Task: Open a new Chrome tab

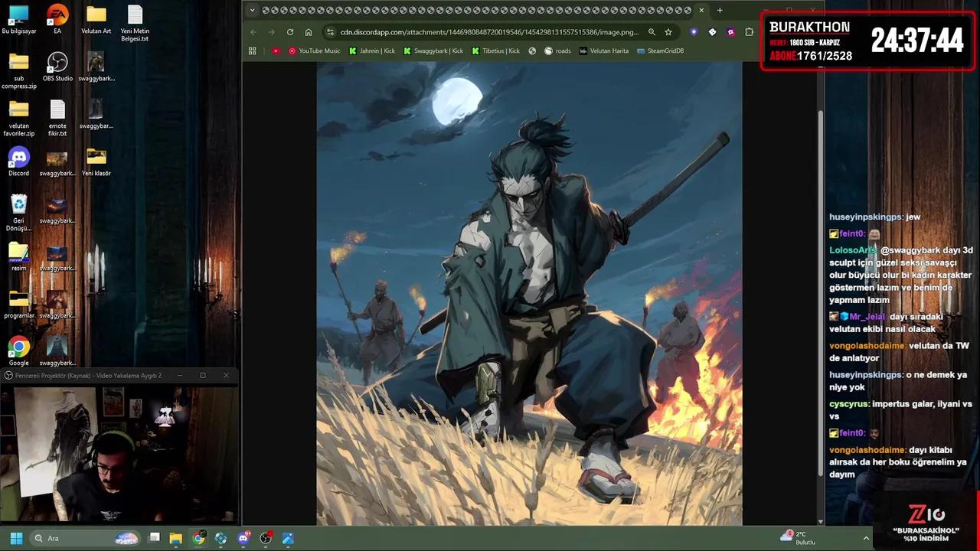Action: pyautogui.click(x=720, y=11)
